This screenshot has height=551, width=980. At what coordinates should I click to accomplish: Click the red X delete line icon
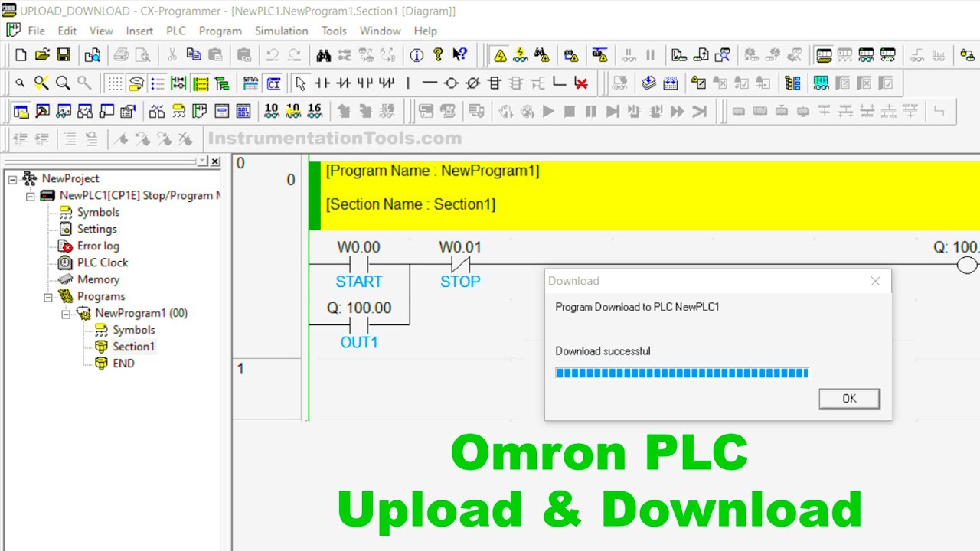pyautogui.click(x=580, y=83)
